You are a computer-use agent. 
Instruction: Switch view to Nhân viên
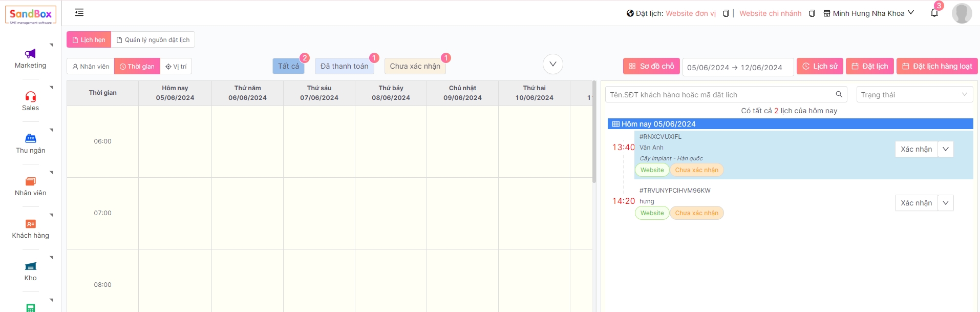(x=91, y=67)
